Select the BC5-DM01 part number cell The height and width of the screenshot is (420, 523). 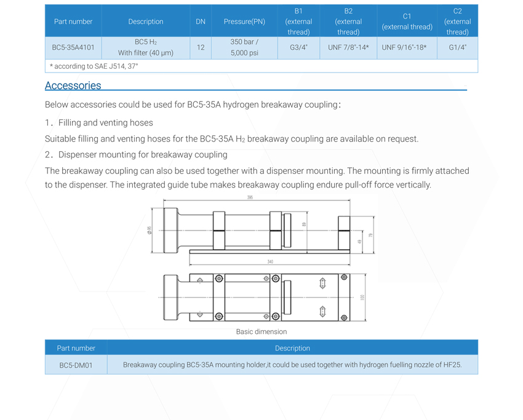click(76, 365)
